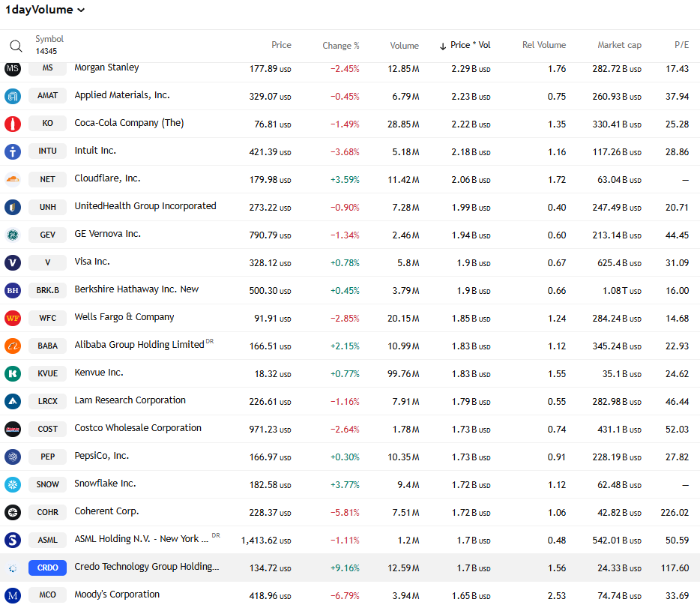Open Cloudflare, Inc. company name link
The width and height of the screenshot is (700, 605).
pos(107,178)
